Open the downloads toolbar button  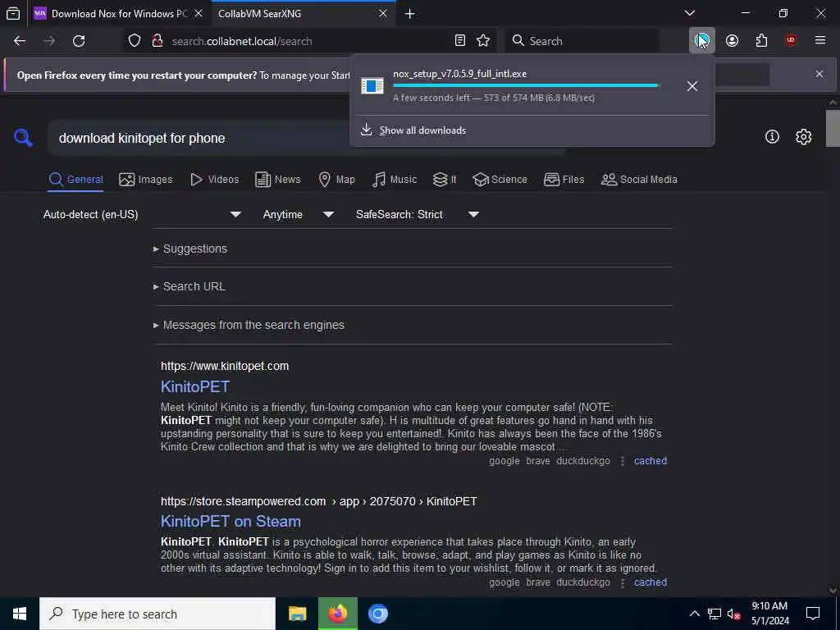702,41
